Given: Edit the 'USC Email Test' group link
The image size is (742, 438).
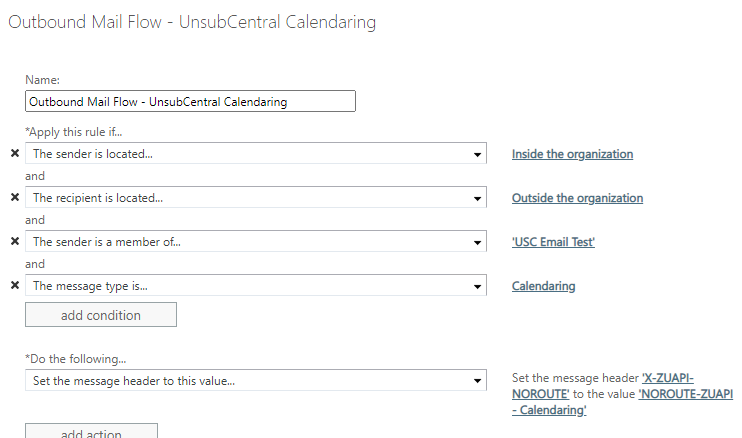Looking at the screenshot, I should 553,241.
